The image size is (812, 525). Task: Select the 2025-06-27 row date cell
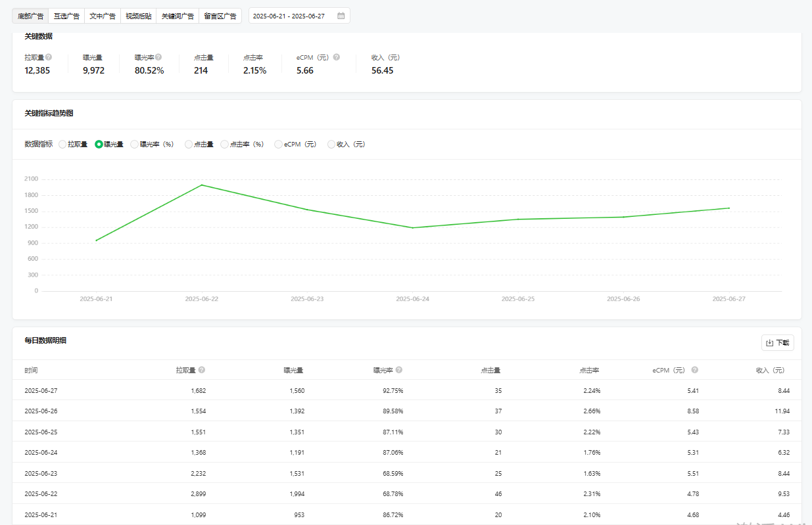42,390
